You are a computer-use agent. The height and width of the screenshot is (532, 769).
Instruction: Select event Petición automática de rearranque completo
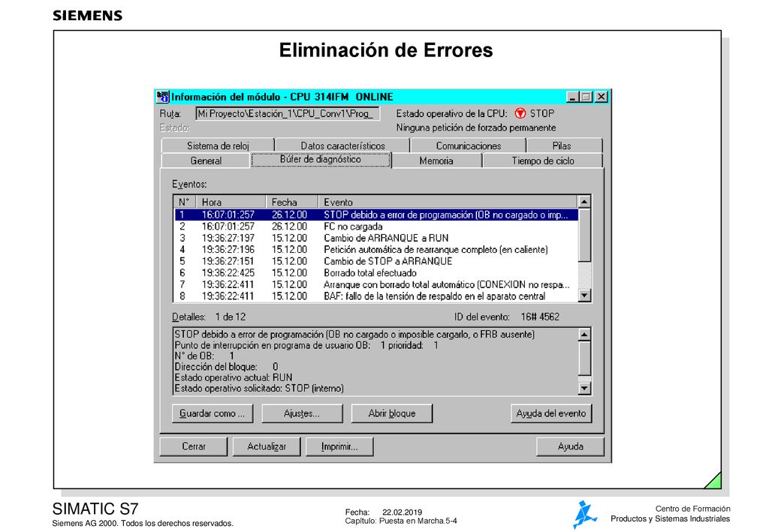pos(376,249)
